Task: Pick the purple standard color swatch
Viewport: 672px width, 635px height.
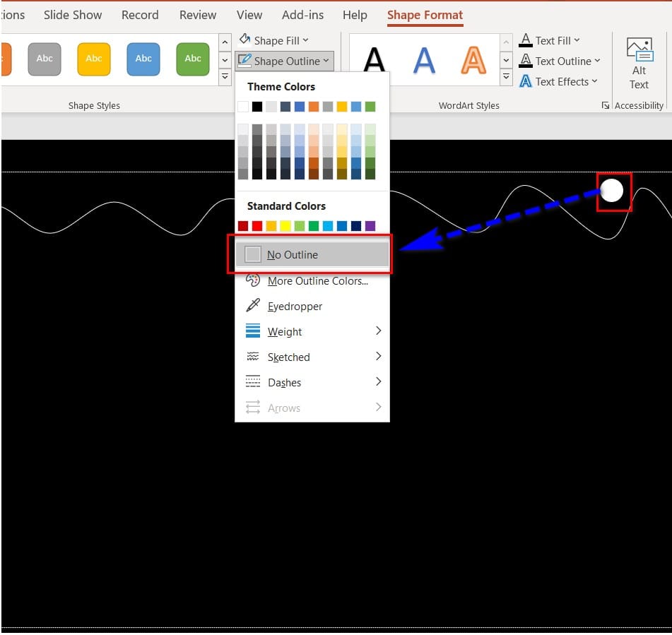Action: 370,226
